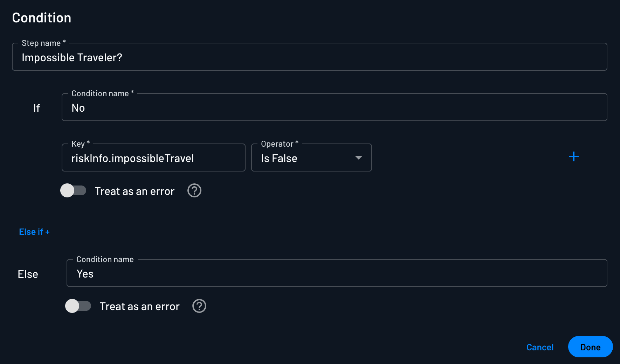Open the Operator dropdown showing Is False
The height and width of the screenshot is (364, 620).
(311, 158)
